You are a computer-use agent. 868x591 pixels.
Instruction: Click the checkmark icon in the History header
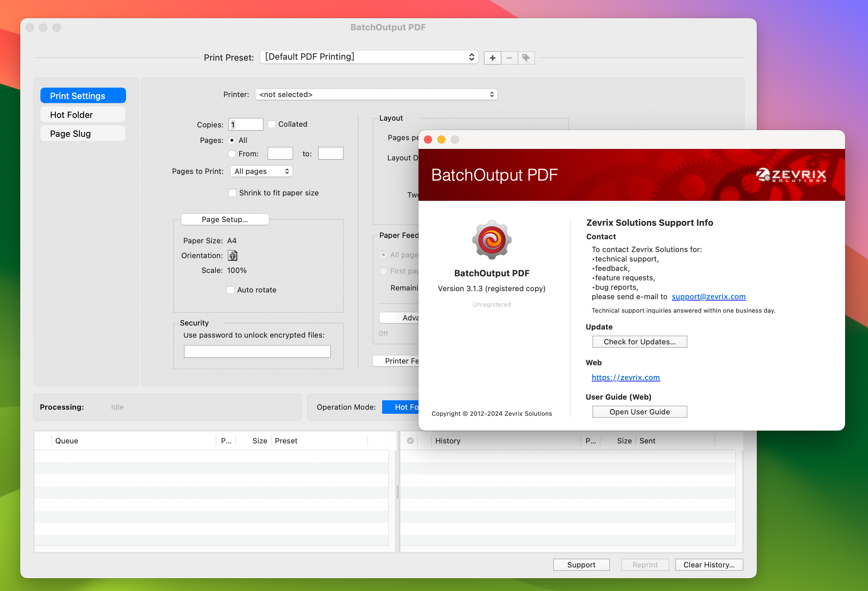click(410, 440)
